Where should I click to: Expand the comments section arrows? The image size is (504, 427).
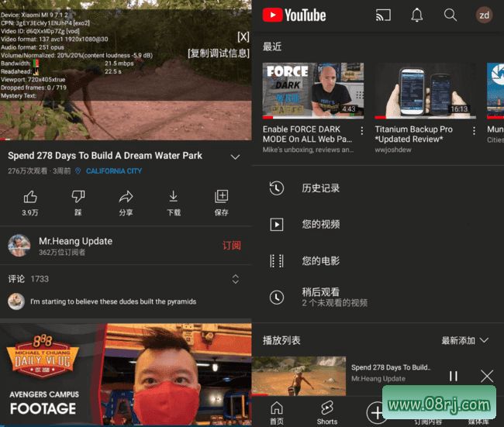tap(235, 279)
